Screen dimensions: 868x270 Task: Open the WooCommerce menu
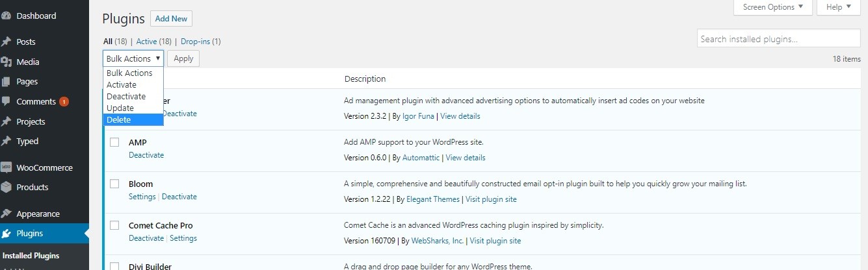pyautogui.click(x=44, y=167)
